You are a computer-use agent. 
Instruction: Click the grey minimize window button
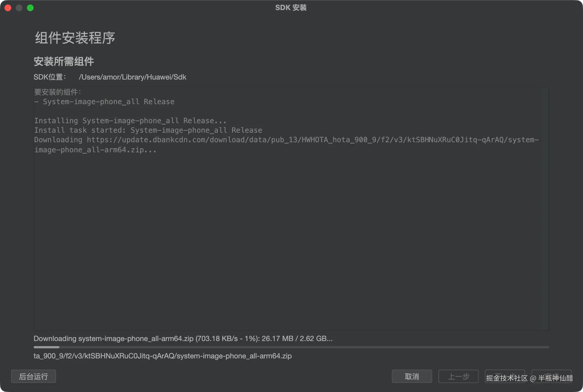[19, 8]
